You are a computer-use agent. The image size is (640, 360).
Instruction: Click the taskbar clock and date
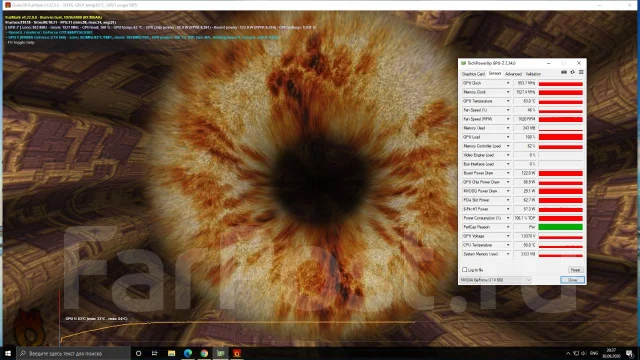pos(611,353)
